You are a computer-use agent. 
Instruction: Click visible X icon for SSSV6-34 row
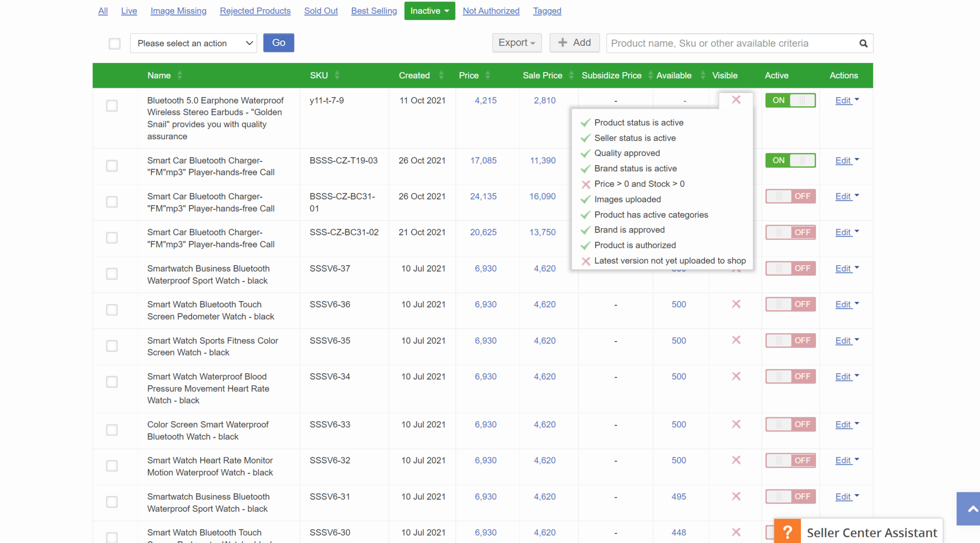[736, 376]
